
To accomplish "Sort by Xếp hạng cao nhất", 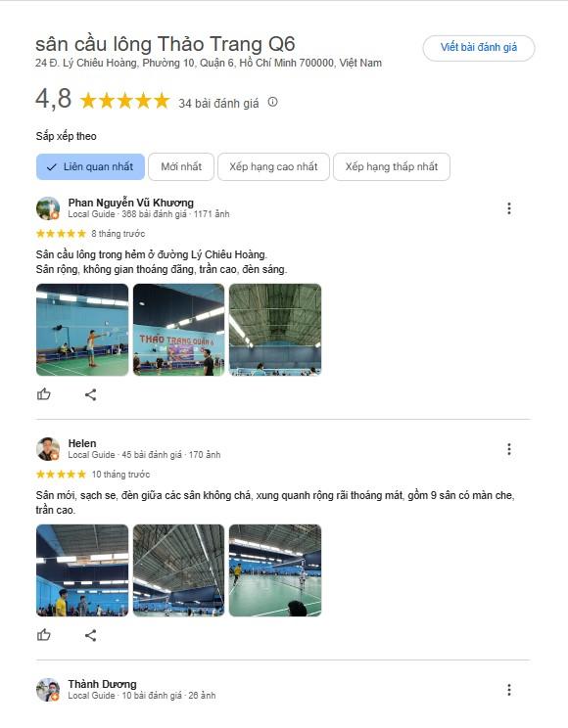I will tap(273, 166).
